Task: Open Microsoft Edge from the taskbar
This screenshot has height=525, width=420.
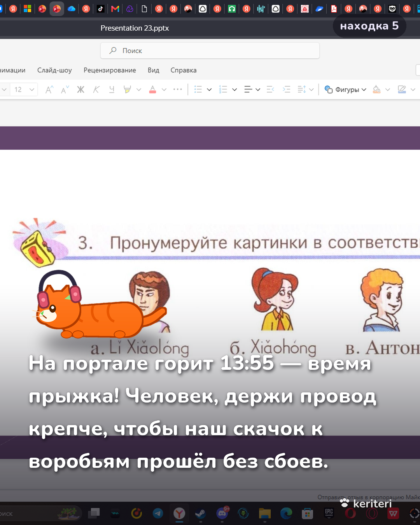Action: coord(286,514)
